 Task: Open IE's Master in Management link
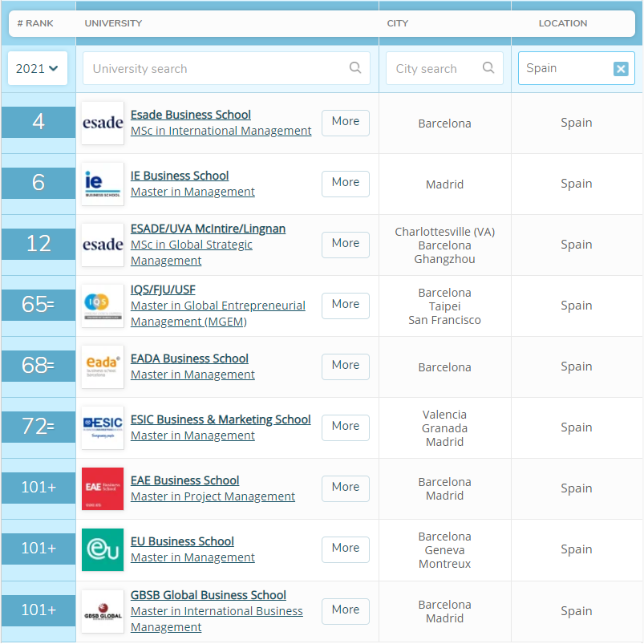click(192, 192)
